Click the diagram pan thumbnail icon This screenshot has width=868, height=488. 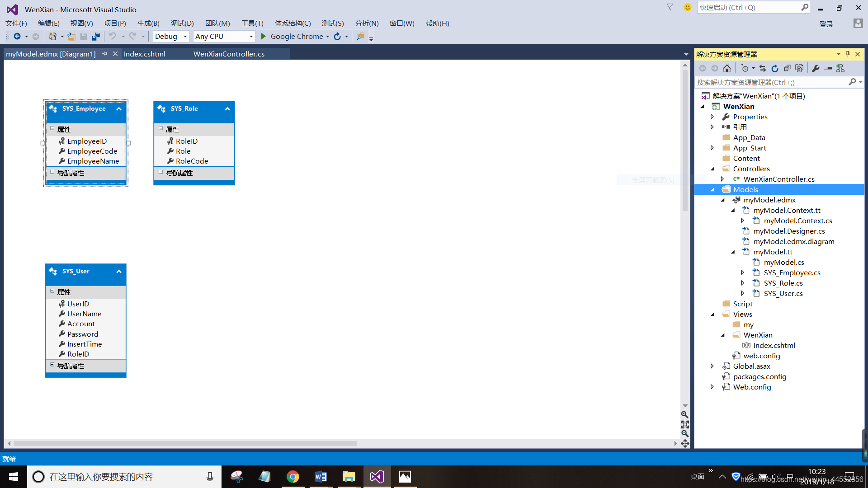685,444
